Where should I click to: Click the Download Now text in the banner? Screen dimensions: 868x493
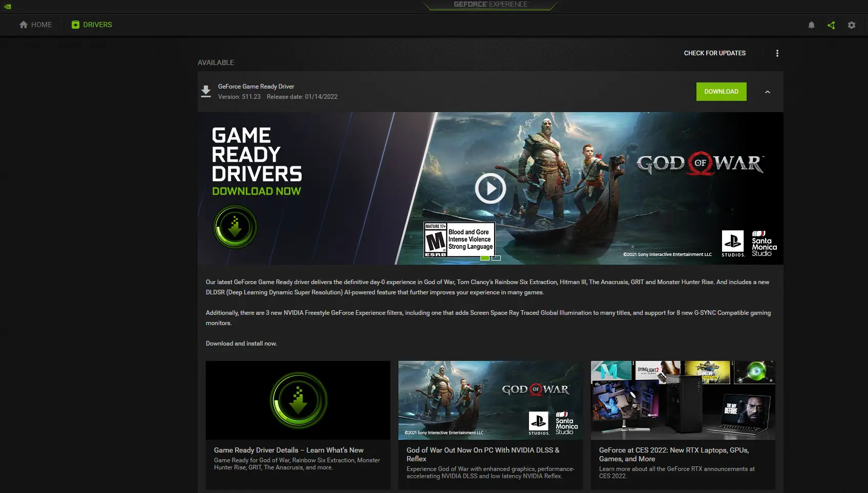coord(257,191)
